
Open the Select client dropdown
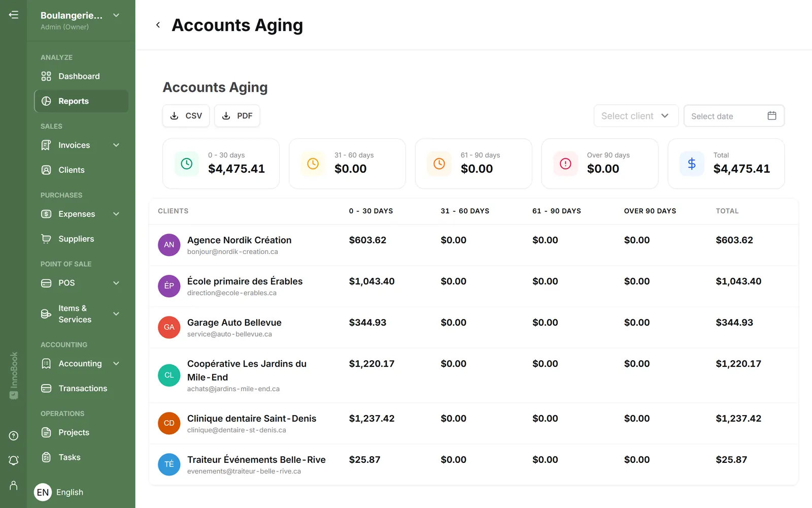[636, 116]
